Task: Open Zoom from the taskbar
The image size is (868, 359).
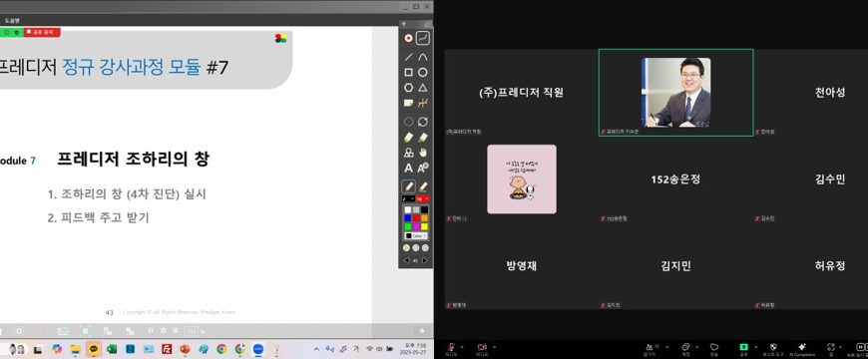Action: click(258, 349)
